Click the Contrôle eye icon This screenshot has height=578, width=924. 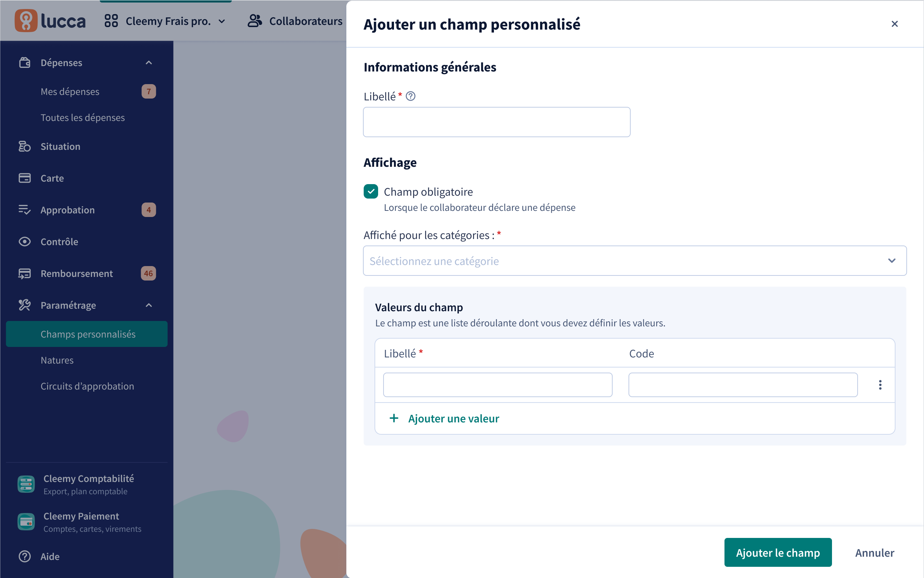tap(25, 242)
